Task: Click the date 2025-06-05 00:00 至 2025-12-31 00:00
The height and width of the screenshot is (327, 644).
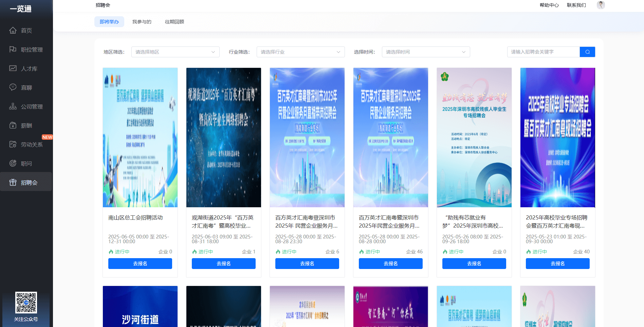Action: 139,239
